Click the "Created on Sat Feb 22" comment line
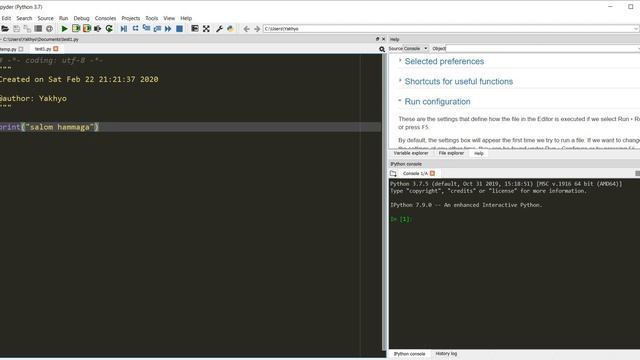This screenshot has height=360, width=640. tap(79, 79)
